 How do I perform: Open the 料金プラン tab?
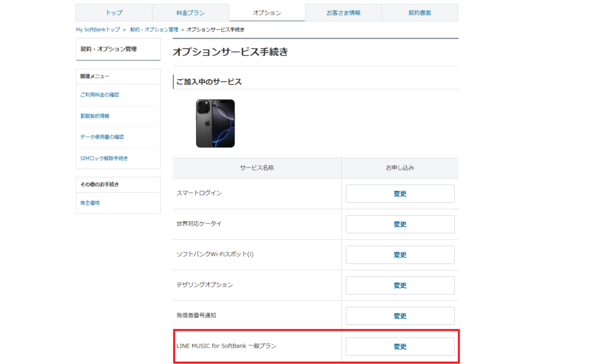click(x=190, y=12)
